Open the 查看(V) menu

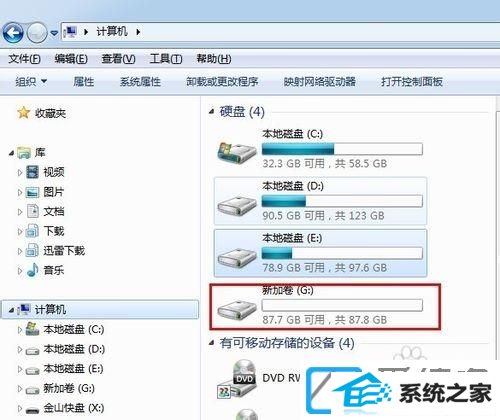(118, 59)
